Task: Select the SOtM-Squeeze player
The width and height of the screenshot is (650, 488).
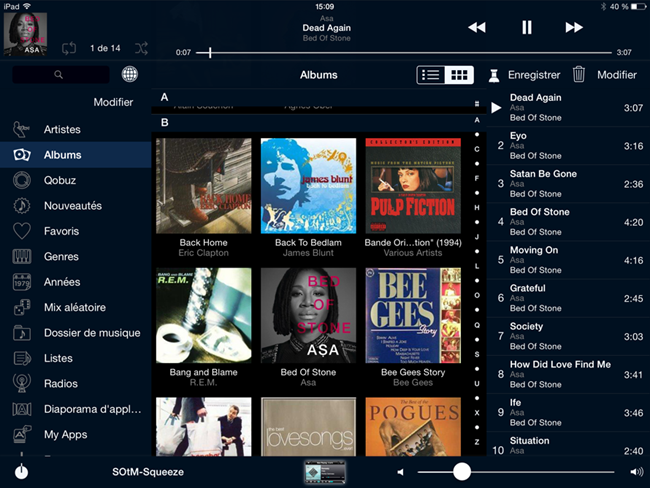Action: [148, 472]
